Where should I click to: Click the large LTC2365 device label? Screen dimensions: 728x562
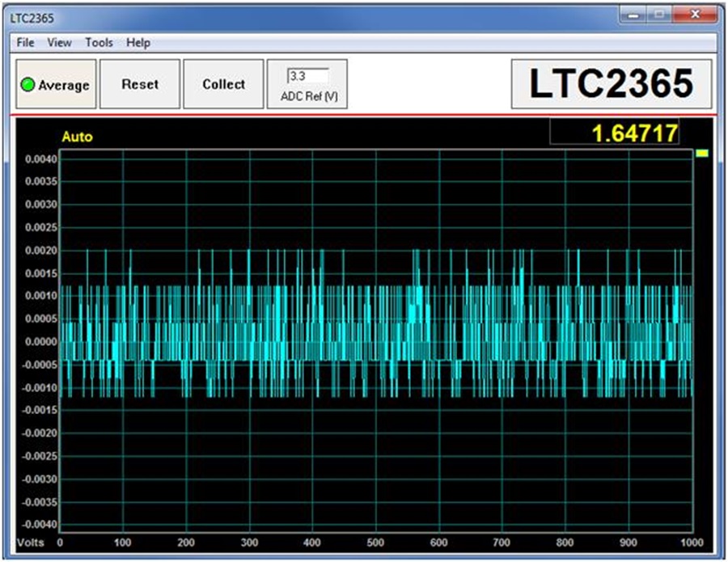coord(611,84)
